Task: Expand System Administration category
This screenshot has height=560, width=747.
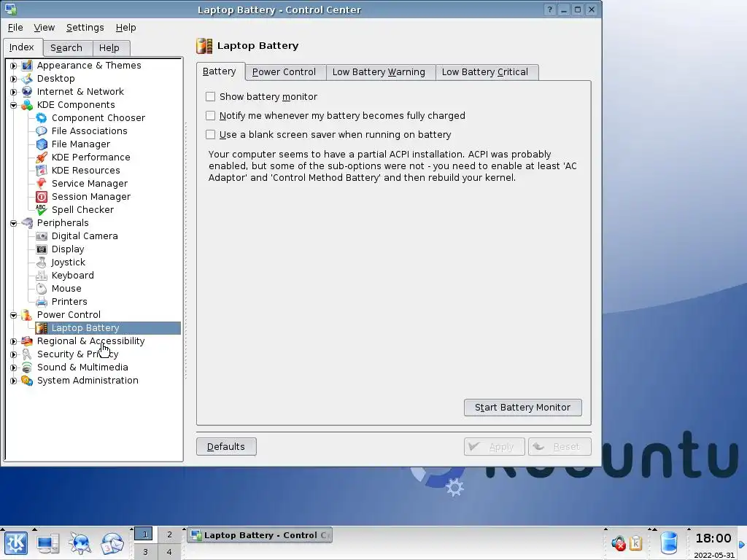Action: [13, 381]
